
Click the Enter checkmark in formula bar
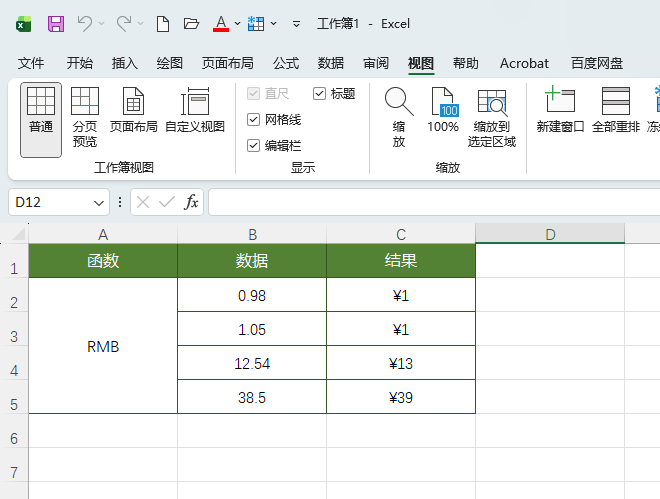pos(167,202)
